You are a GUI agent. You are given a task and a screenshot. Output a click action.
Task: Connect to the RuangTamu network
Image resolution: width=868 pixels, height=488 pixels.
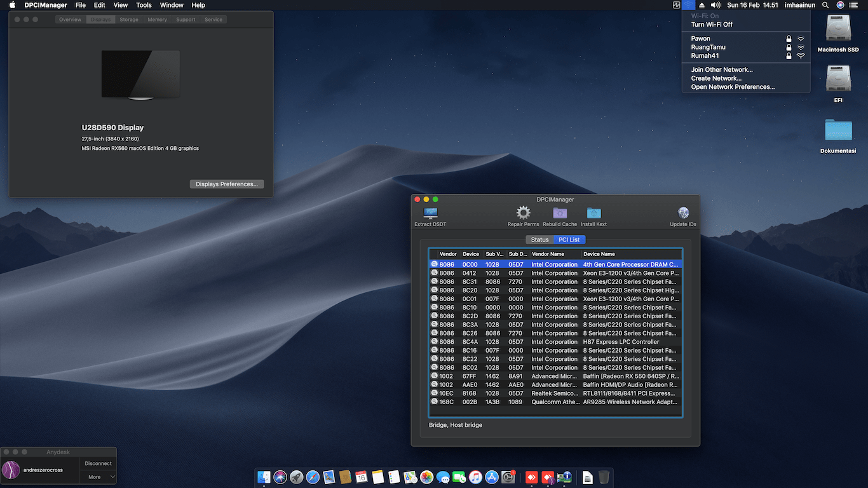[746, 47]
